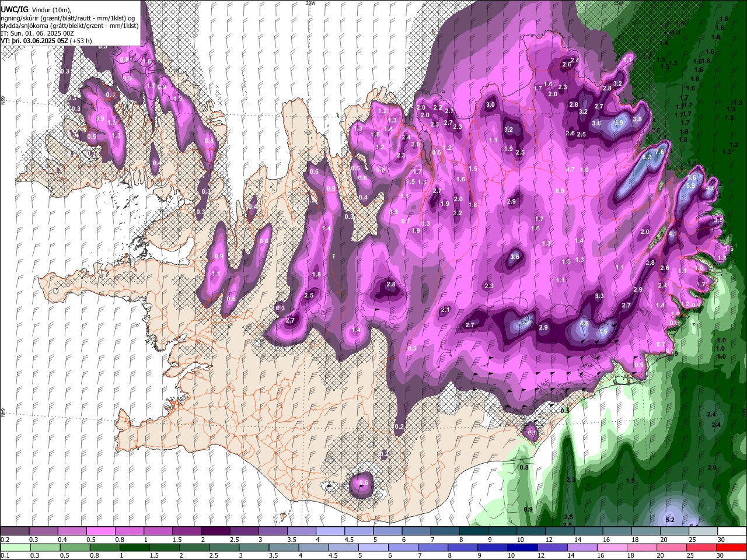747x560 pixels.
Task: Select the 'slydda/snjókoma' legend description line
Action: coord(69,26)
